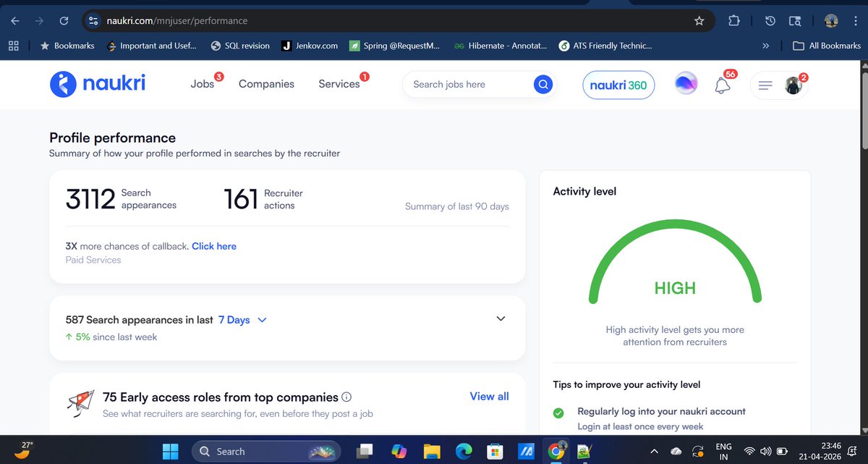Open the Jobs menu
Screen dimensions: 868x464
(203, 84)
